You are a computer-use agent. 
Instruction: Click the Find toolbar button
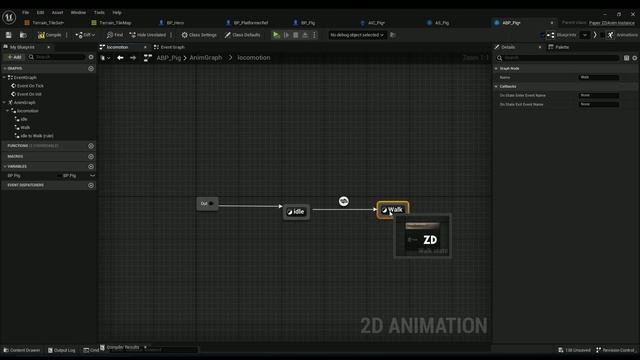115,35
